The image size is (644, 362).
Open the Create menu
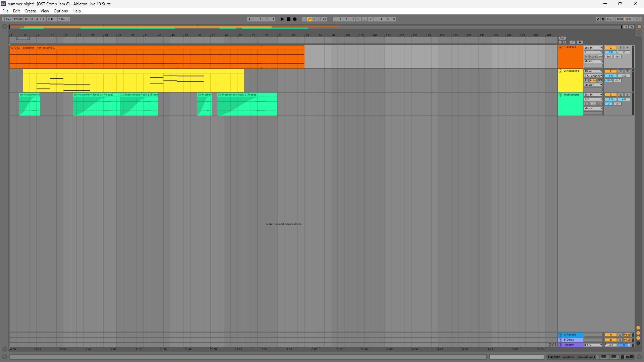pyautogui.click(x=30, y=11)
